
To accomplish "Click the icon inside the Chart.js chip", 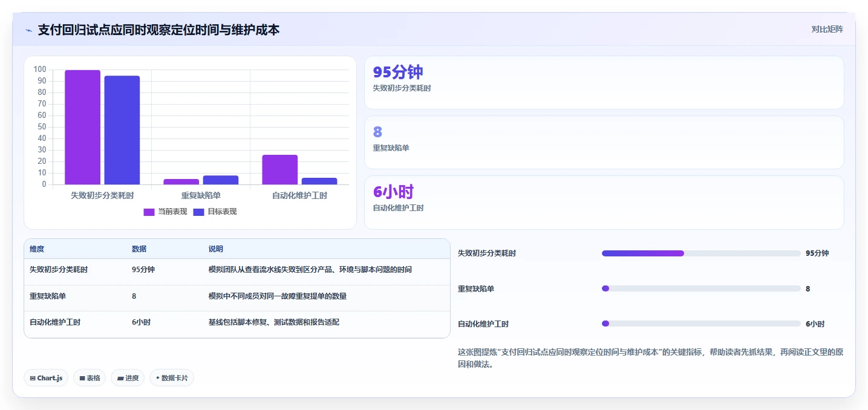I will click(33, 378).
